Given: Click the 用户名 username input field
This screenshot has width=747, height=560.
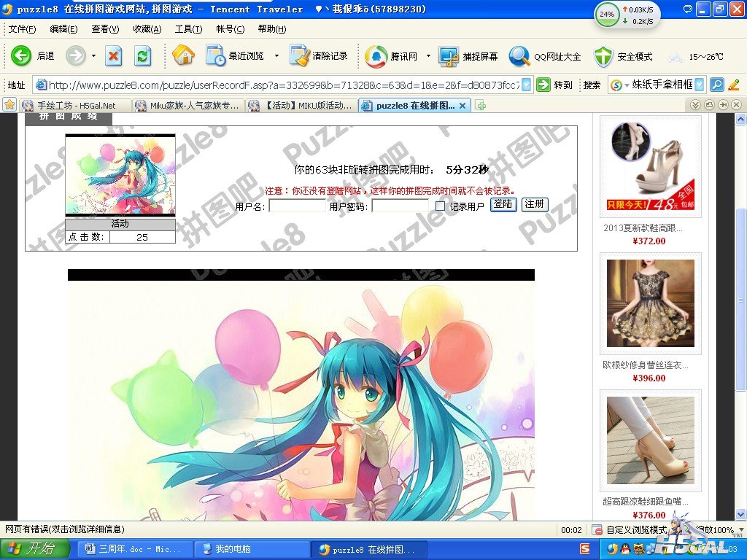Looking at the screenshot, I should pos(298,206).
